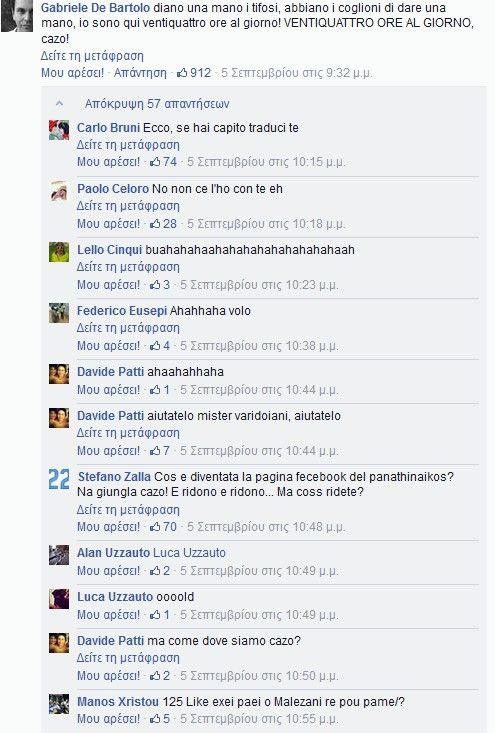The image size is (495, 733).
Task: Open timestamp 5 Σεπτεμβρίου στις 9:32 μ.μ.
Action: [x=296, y=73]
